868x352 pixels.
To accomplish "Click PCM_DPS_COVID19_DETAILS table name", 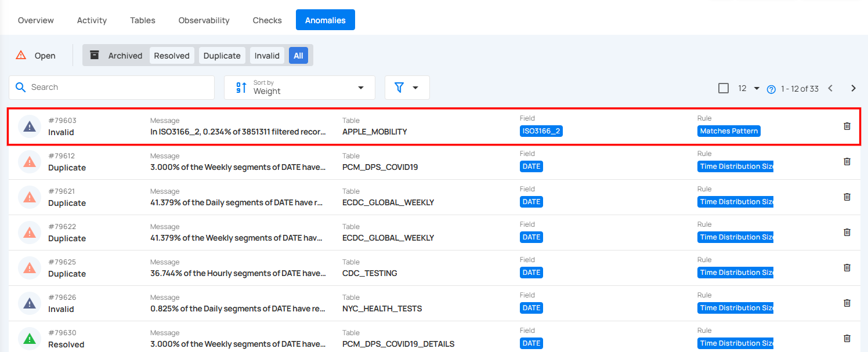I will click(x=399, y=344).
